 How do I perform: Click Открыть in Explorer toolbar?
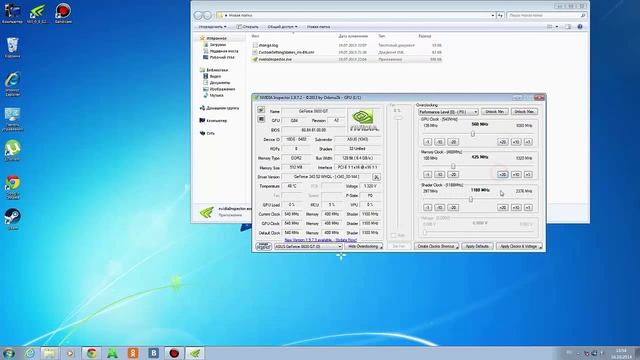pyautogui.click(x=248, y=27)
